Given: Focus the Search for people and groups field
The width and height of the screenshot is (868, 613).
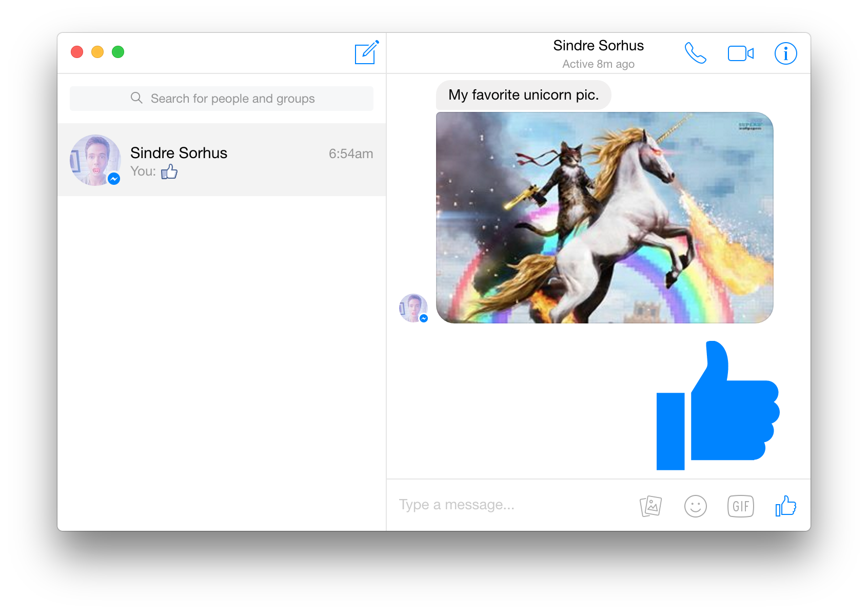Looking at the screenshot, I should tap(222, 99).
